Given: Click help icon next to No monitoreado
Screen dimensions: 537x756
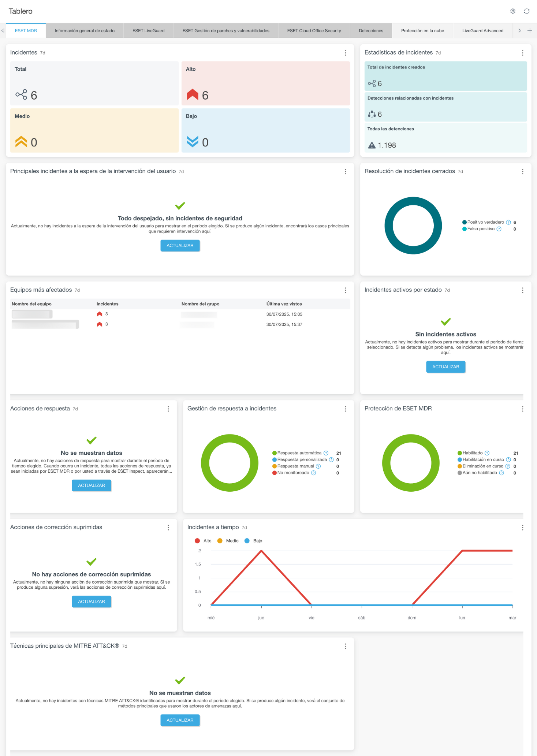Looking at the screenshot, I should tap(313, 473).
